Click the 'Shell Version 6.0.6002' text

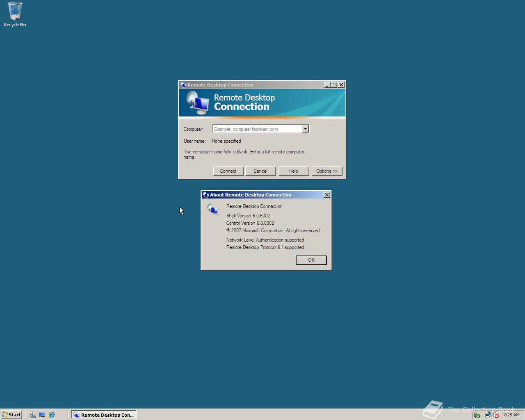tap(248, 216)
